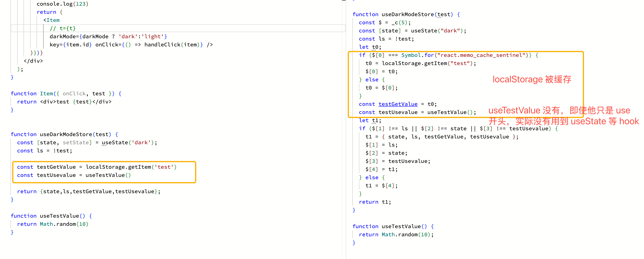
Task: Click the 'let t0;' line
Action: click(x=370, y=47)
